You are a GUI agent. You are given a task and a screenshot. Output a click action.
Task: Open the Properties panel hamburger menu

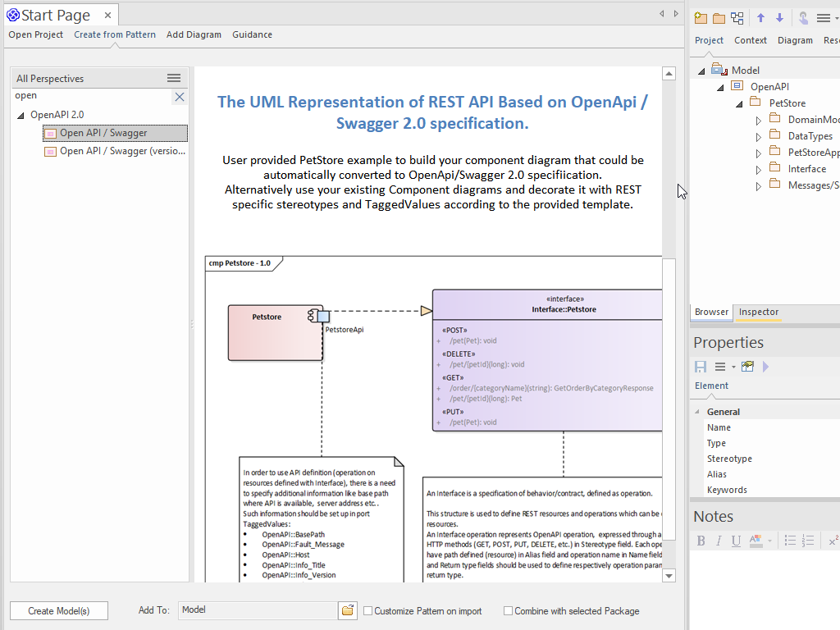coord(720,367)
